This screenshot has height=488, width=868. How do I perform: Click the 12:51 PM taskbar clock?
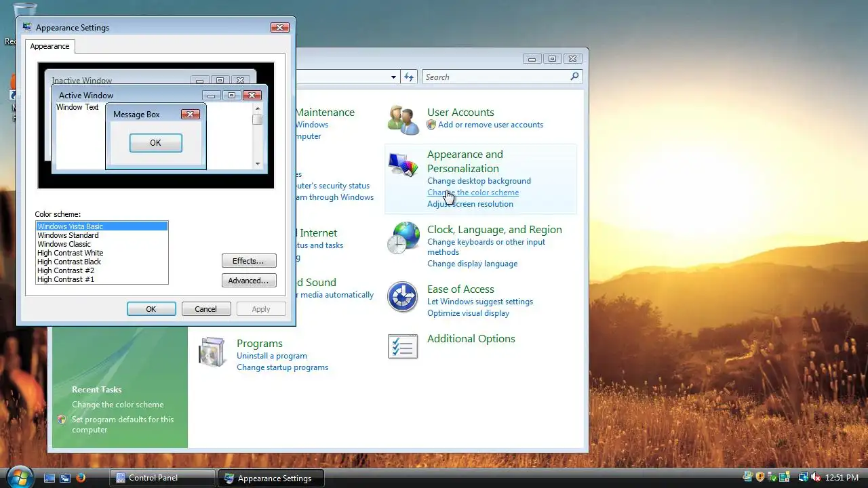coord(842,478)
